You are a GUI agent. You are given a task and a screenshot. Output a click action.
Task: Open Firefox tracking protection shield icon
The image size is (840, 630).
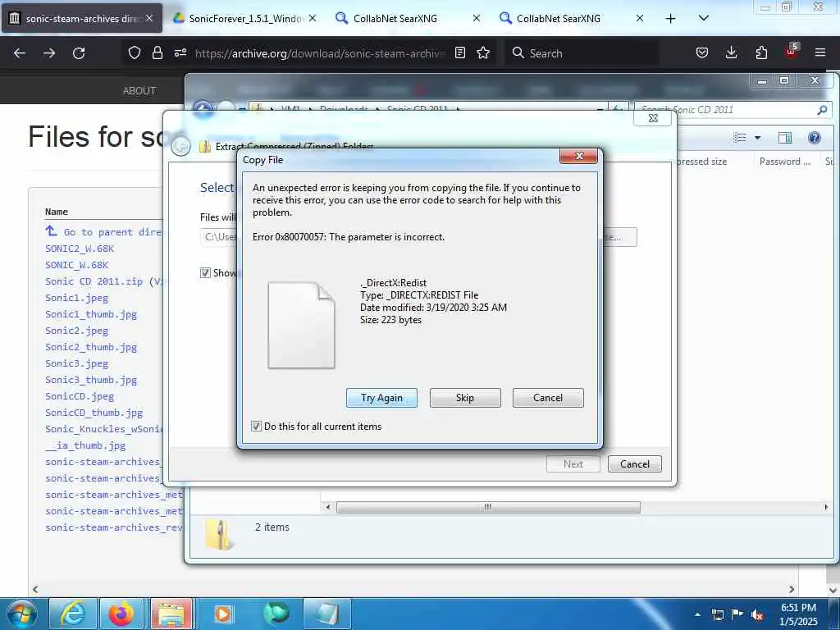point(135,52)
